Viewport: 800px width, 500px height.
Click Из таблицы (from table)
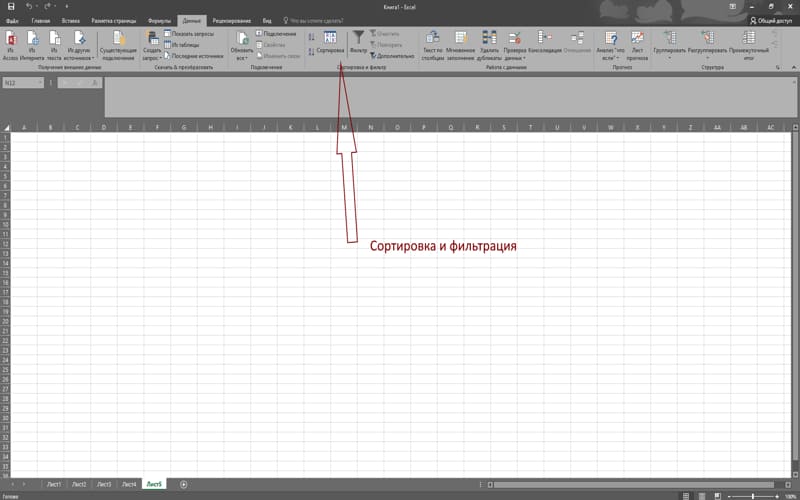point(182,45)
